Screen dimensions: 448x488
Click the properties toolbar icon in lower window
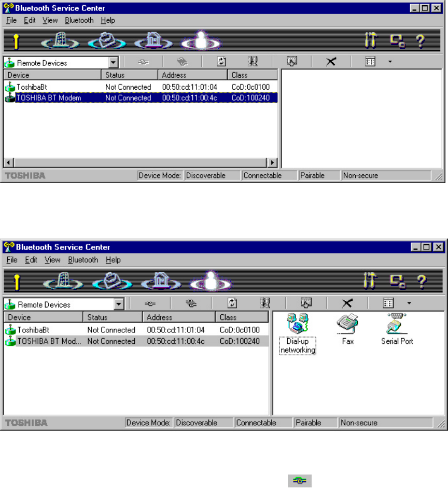click(x=306, y=303)
